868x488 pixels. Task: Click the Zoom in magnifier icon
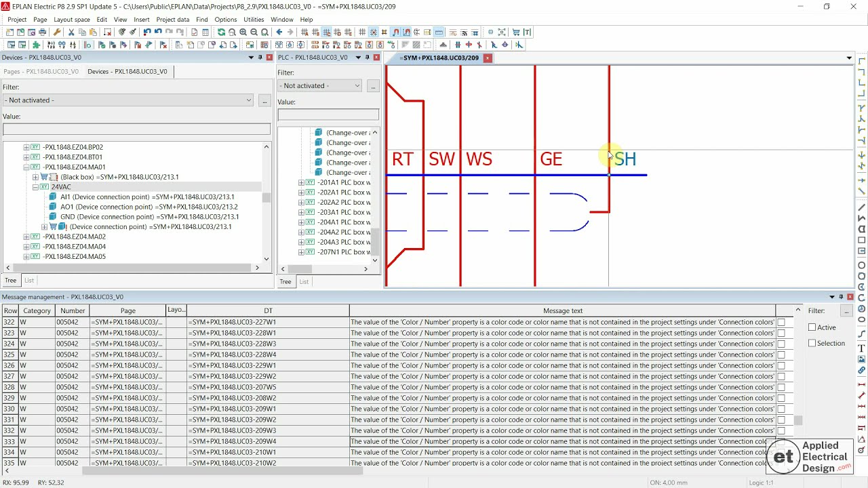tap(243, 33)
